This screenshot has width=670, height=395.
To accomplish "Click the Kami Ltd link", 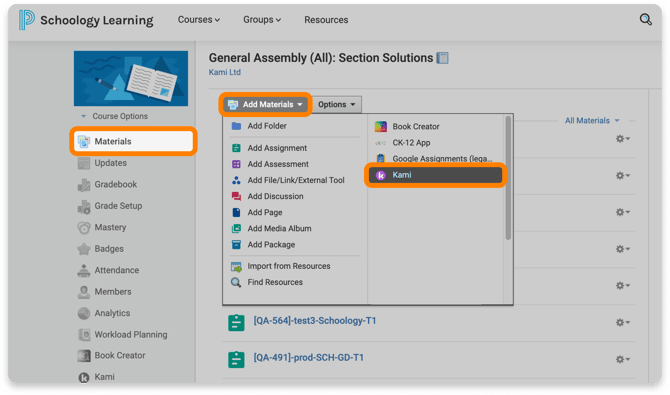I will [224, 72].
